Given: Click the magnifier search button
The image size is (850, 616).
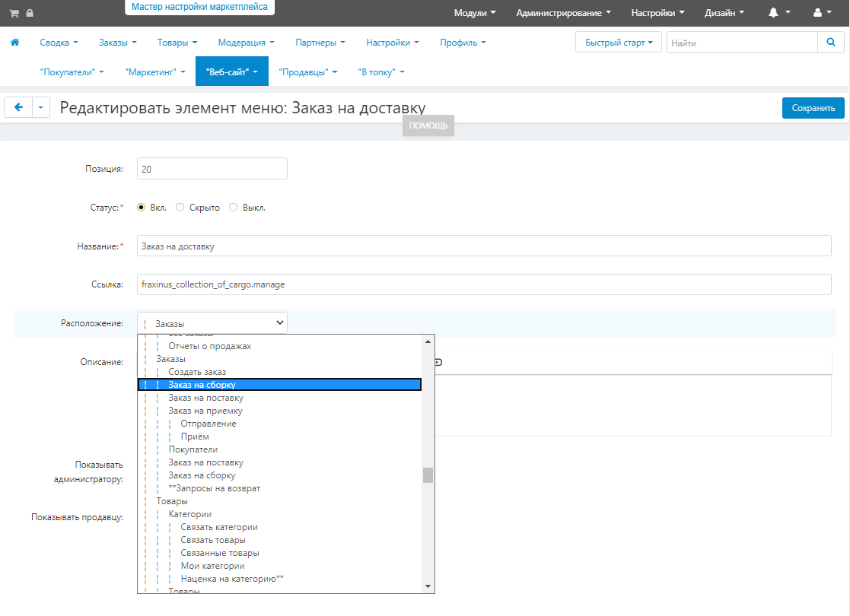Looking at the screenshot, I should (x=830, y=43).
